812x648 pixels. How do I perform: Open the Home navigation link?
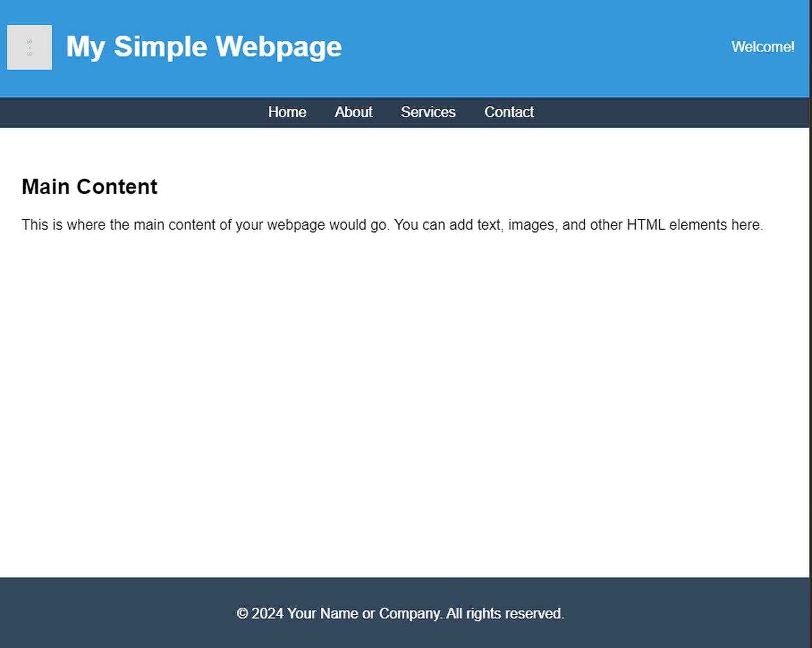coord(287,112)
